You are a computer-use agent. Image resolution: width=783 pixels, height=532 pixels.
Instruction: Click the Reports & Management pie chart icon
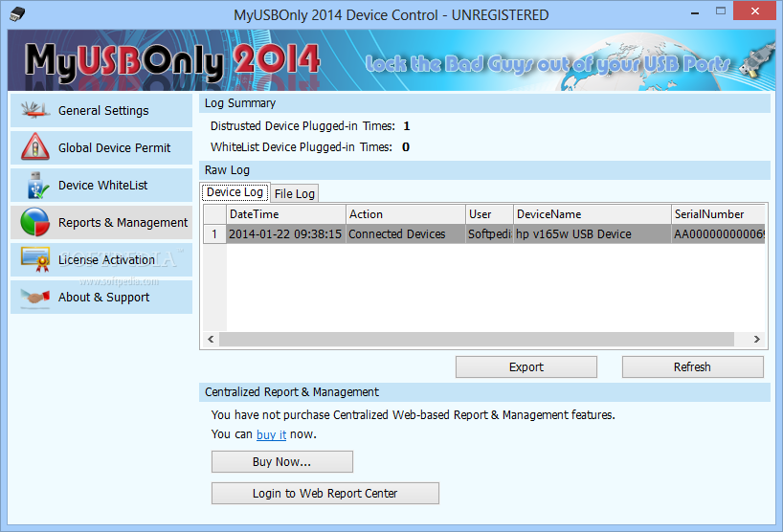(x=35, y=222)
